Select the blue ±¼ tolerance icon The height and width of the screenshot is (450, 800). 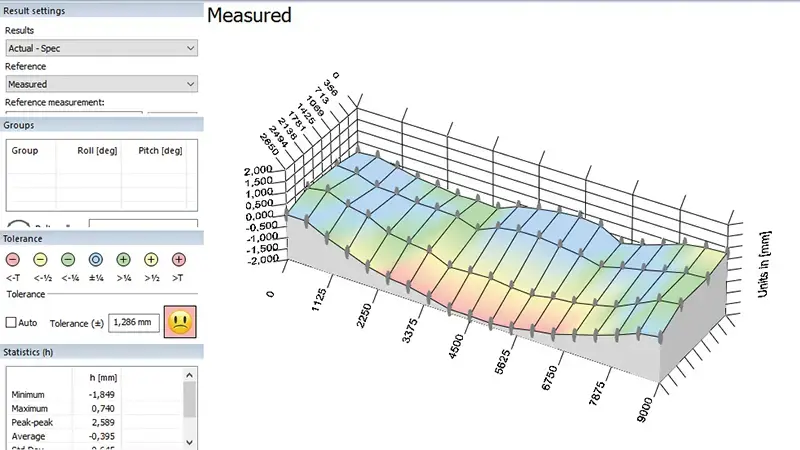click(96, 259)
